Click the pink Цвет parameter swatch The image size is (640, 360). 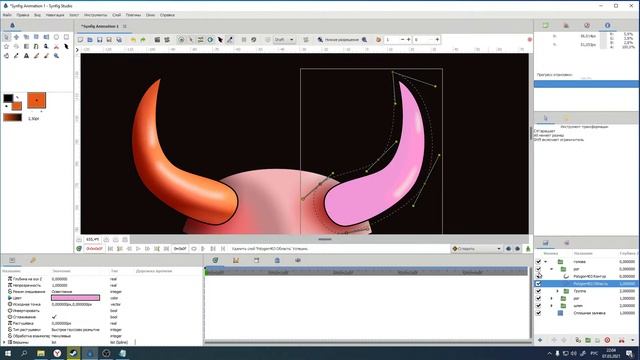click(76, 298)
